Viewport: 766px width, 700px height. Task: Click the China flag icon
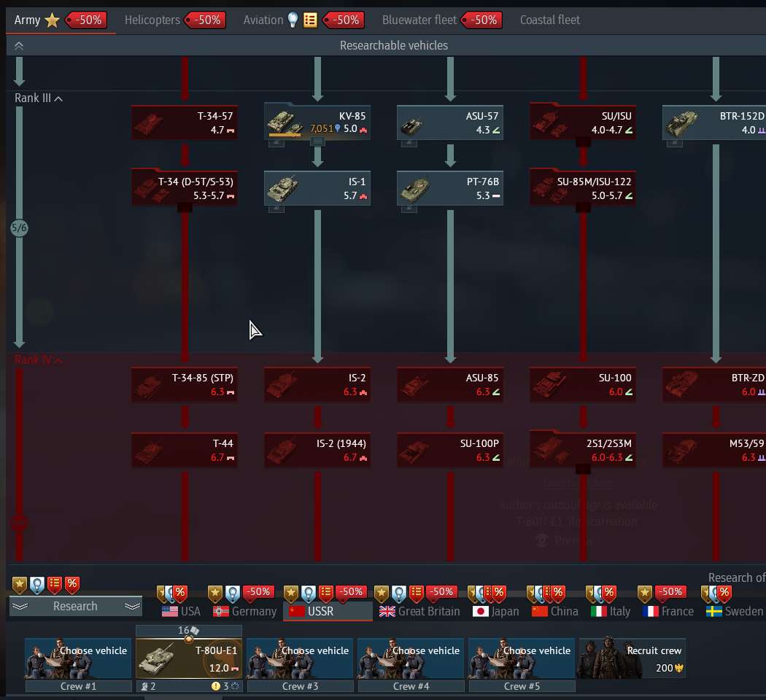(x=540, y=611)
